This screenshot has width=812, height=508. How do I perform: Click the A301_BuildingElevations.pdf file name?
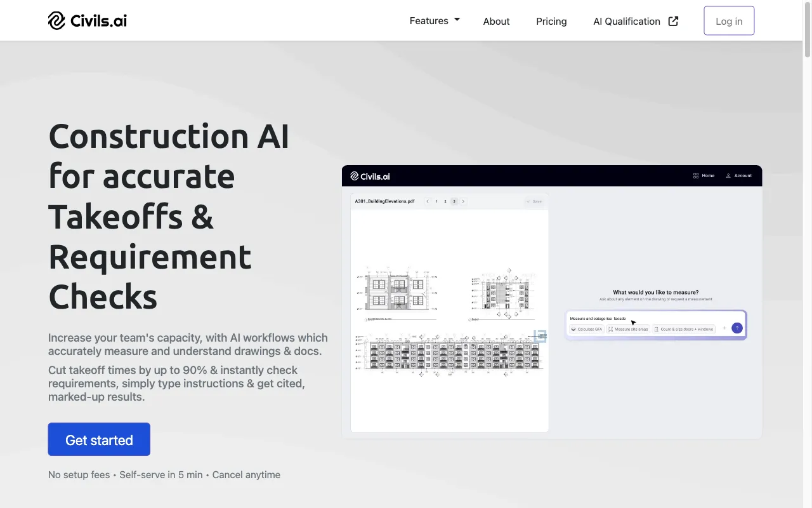coord(384,201)
